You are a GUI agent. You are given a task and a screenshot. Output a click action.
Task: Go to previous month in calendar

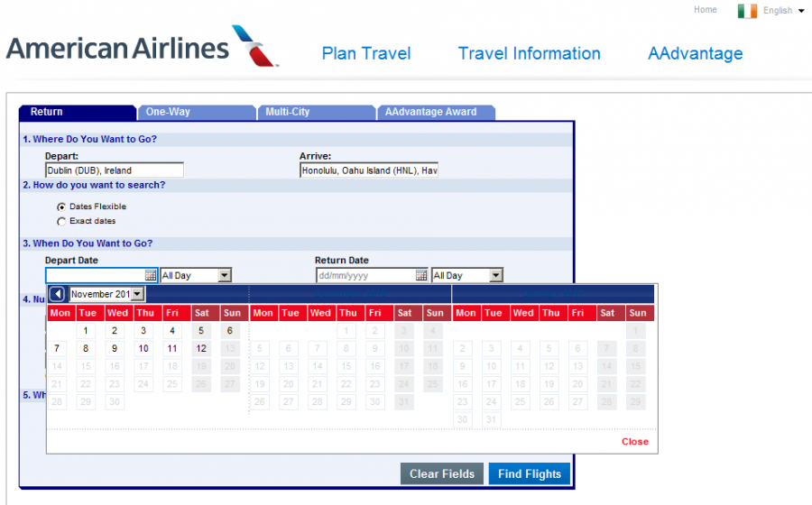58,294
